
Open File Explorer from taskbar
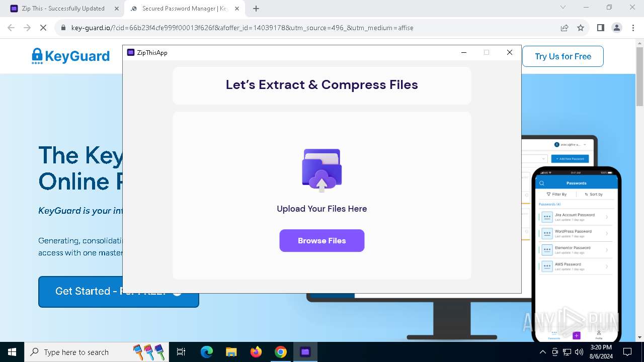[x=231, y=352]
